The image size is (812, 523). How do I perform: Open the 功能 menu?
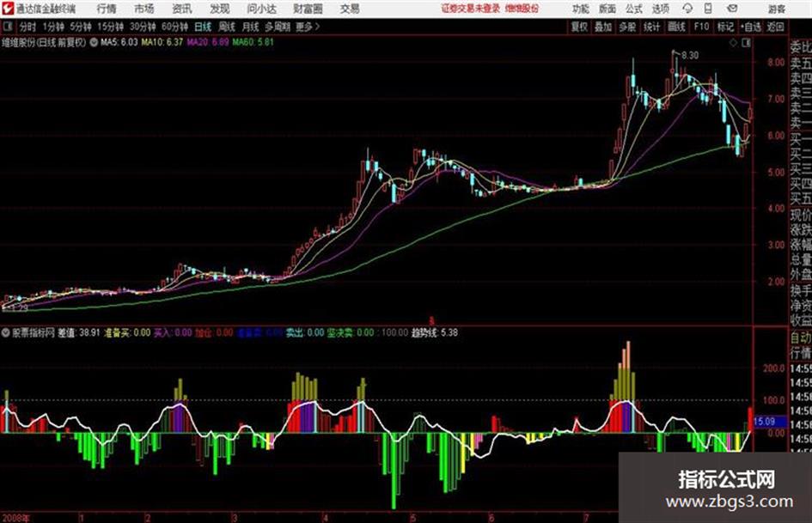tap(581, 9)
